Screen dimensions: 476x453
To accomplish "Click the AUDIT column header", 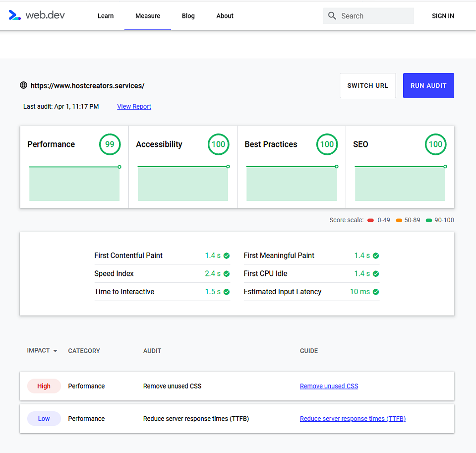I will tap(152, 351).
